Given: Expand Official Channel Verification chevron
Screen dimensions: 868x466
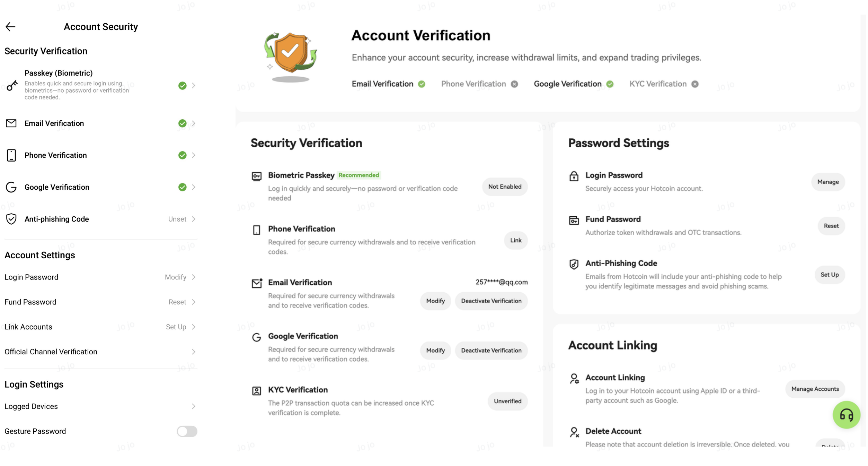Looking at the screenshot, I should (x=193, y=352).
